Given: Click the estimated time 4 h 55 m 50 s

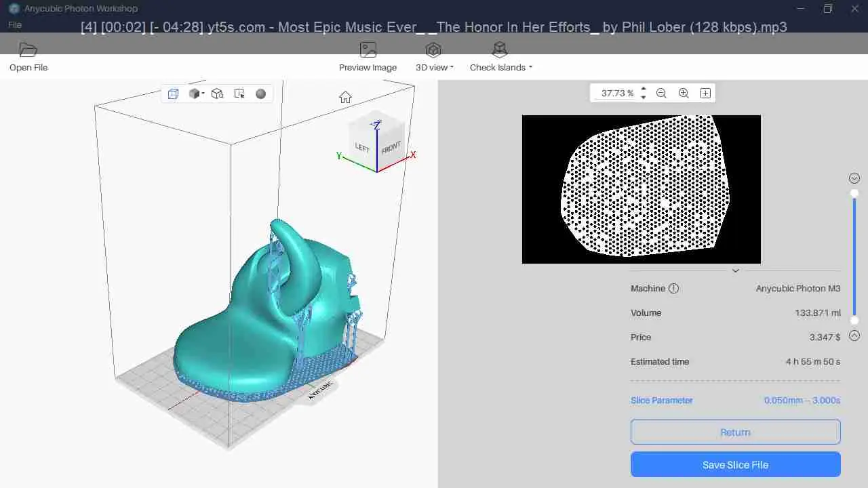Looking at the screenshot, I should (813, 361).
